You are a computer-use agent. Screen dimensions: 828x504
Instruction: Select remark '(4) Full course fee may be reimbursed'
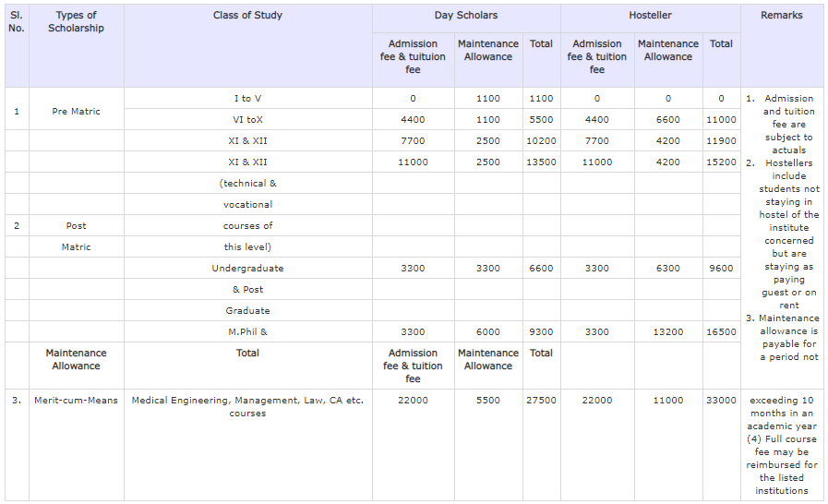tap(782, 465)
